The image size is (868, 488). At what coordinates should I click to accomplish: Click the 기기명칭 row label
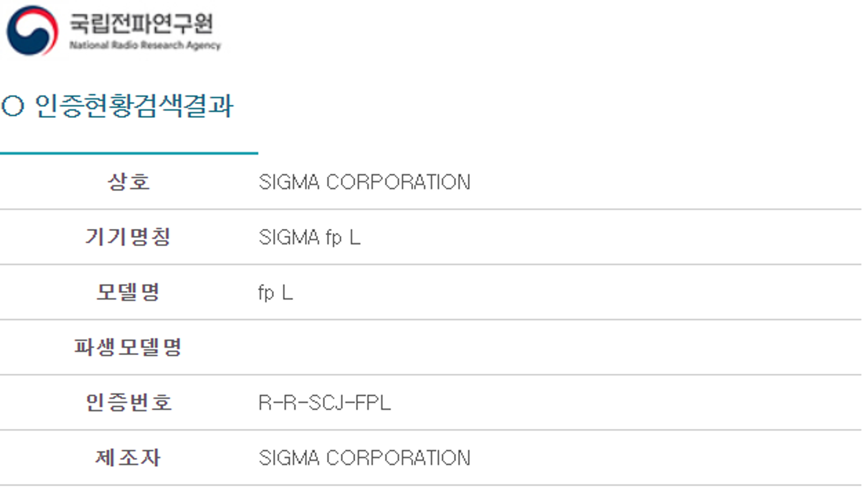click(x=129, y=237)
